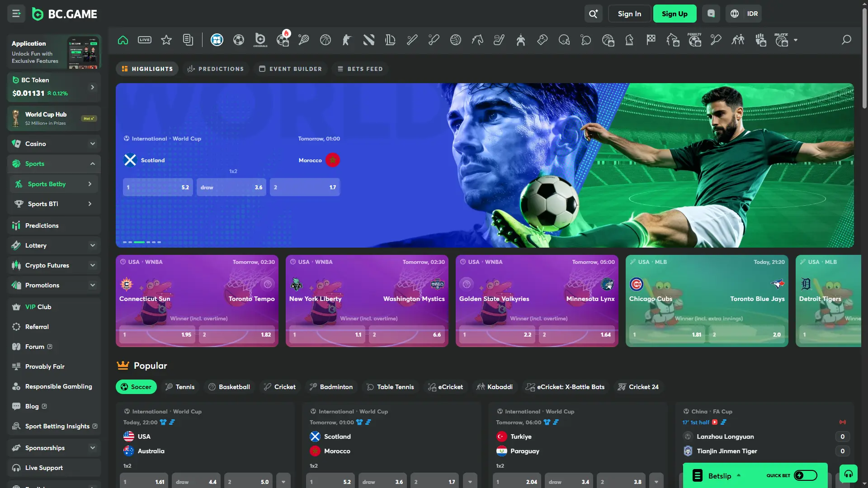Screen dimensions: 868x488
Task: Open the chat icon in header
Action: point(711,14)
